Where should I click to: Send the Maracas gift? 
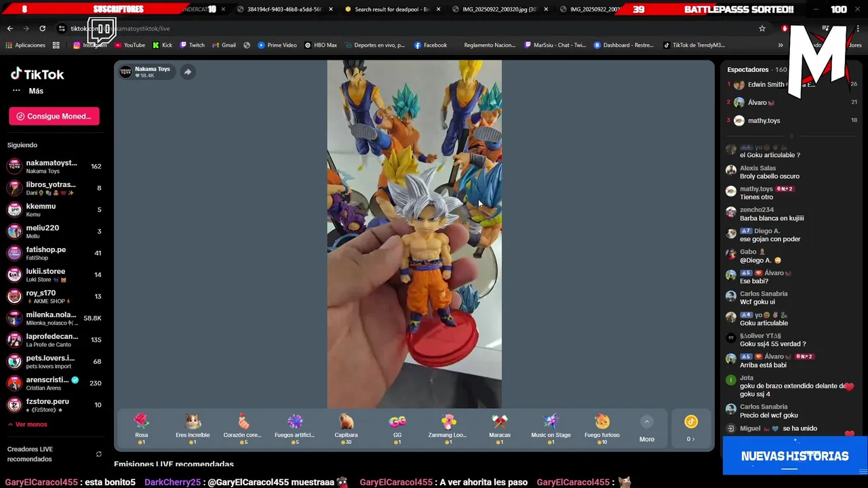click(500, 428)
